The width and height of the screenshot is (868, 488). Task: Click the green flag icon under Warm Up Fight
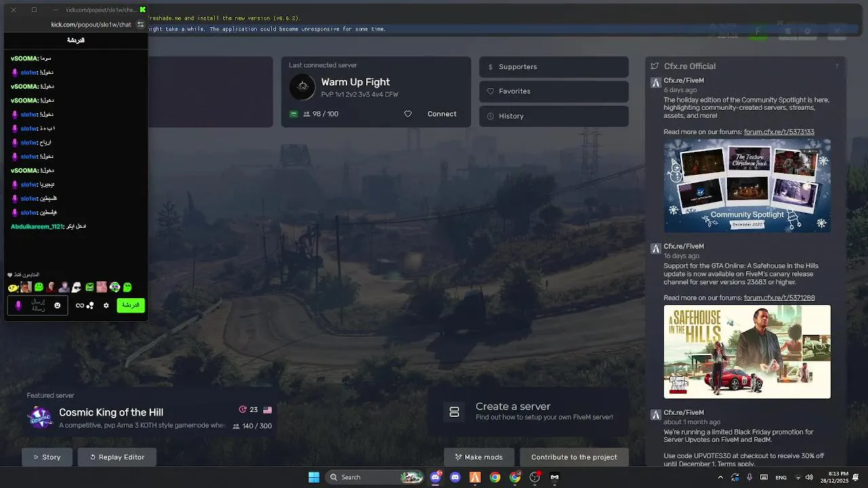tap(294, 114)
